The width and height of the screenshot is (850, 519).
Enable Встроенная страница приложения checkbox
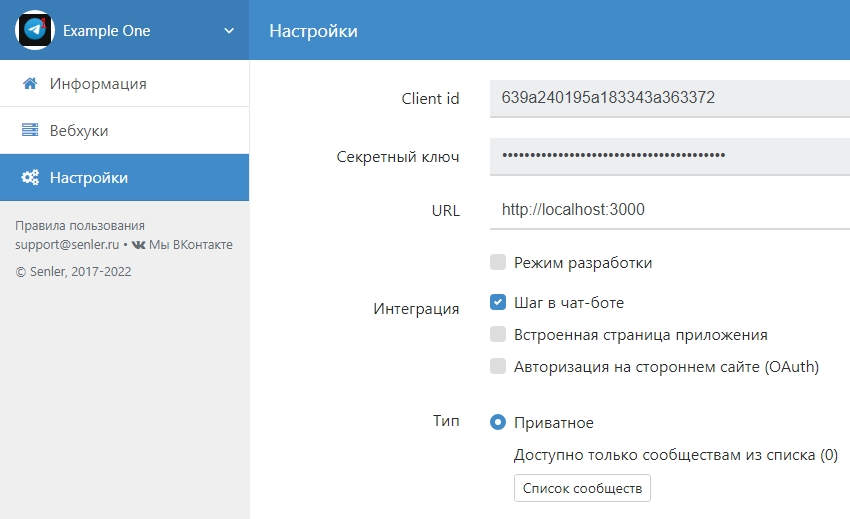(x=498, y=335)
